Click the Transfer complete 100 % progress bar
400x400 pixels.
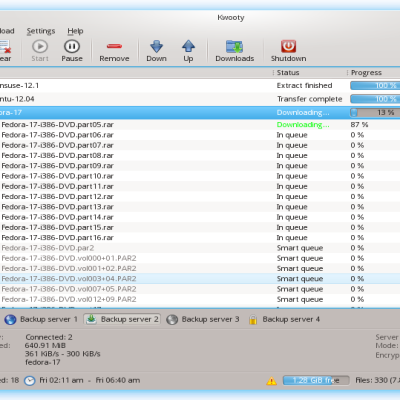click(x=375, y=99)
